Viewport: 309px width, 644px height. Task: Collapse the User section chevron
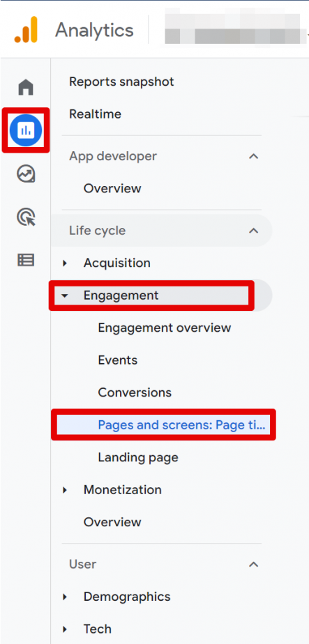tap(254, 565)
